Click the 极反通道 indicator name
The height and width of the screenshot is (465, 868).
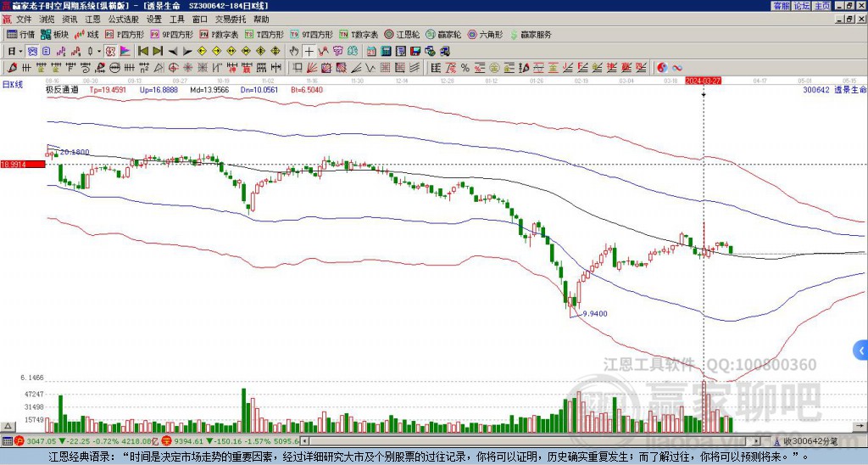[x=62, y=89]
